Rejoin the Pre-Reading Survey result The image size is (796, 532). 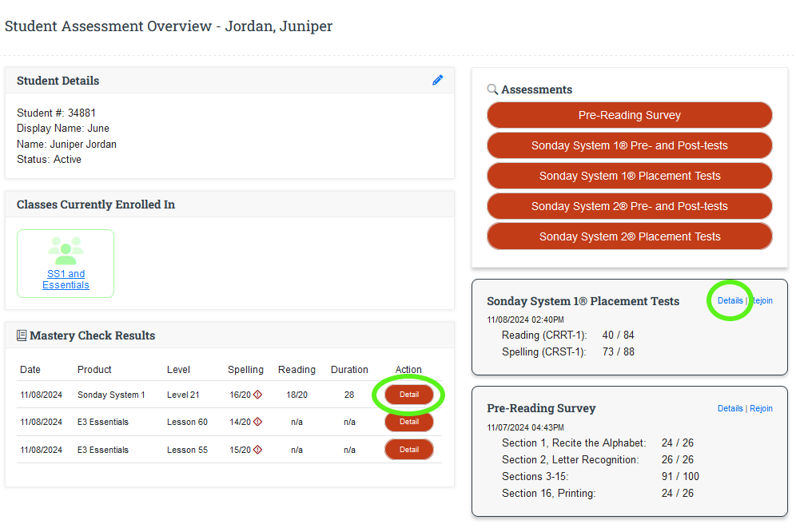coord(761,408)
